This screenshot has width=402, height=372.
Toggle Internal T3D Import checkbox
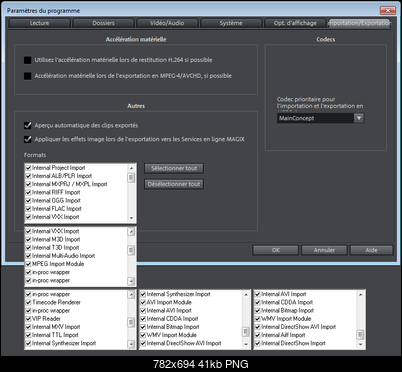(x=29, y=248)
